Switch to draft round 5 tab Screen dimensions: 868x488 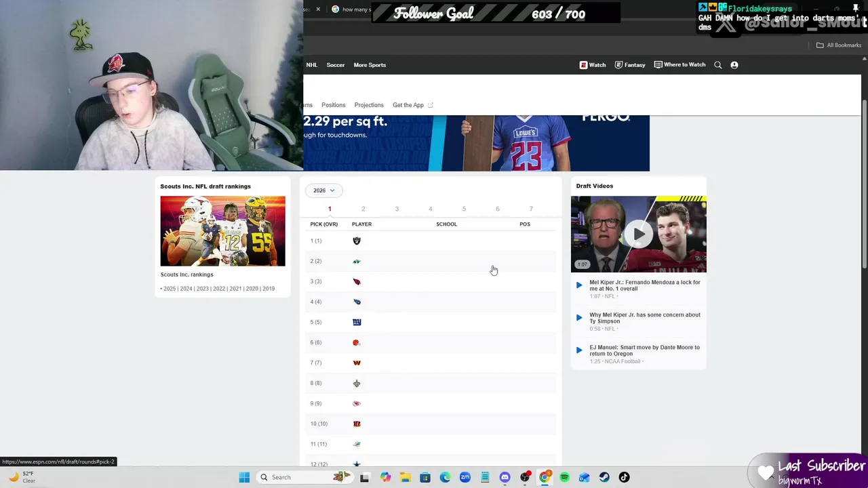(x=464, y=209)
